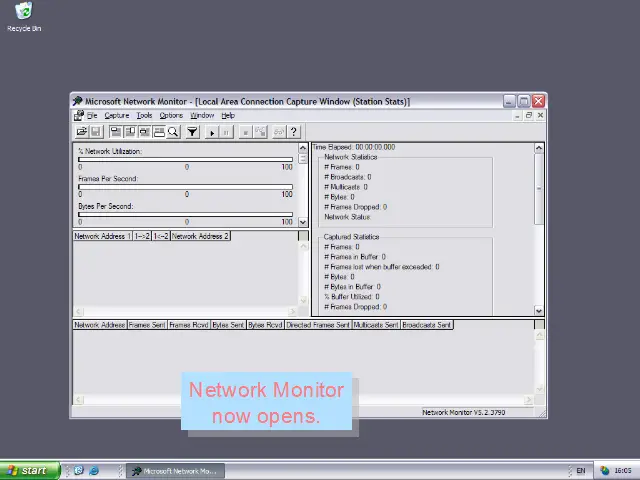Open the Window menu
Screen dimensions: 640x480
click(202, 116)
